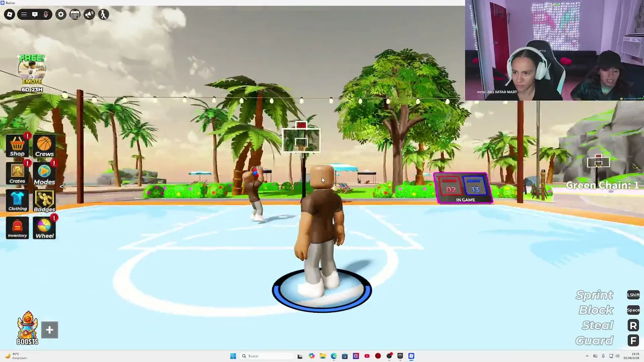Open the Shop basket

(17, 146)
